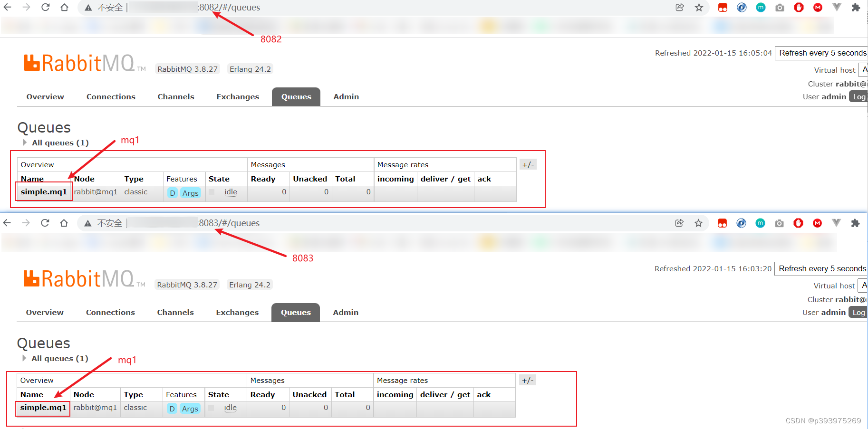868x429 pixels.
Task: Open the refresh interval dropdown in 8083 page
Action: [821, 269]
